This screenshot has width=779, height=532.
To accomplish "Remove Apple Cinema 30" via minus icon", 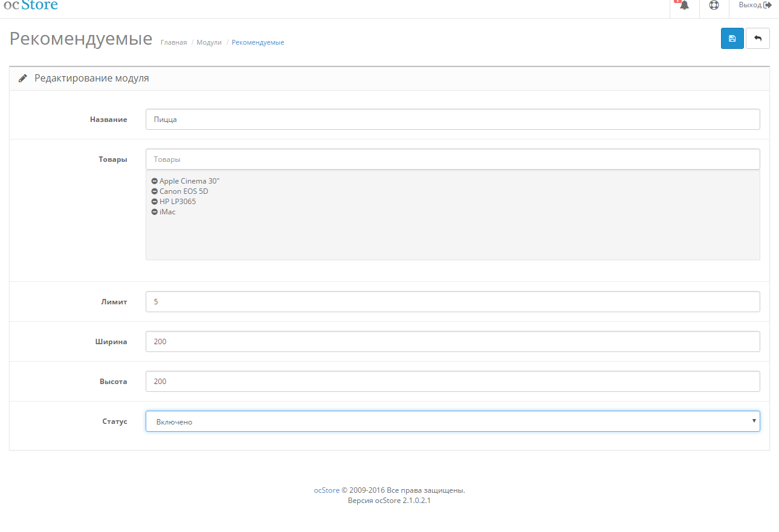I will pyautogui.click(x=155, y=181).
